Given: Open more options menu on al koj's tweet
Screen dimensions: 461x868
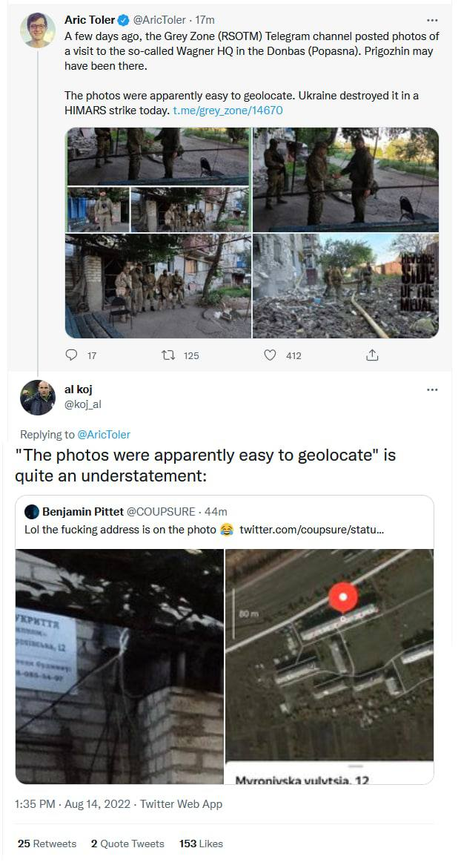Looking at the screenshot, I should coord(432,389).
